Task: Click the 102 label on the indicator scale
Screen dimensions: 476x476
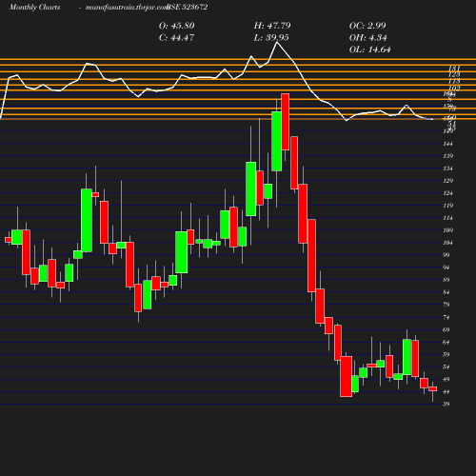Action: click(x=454, y=89)
